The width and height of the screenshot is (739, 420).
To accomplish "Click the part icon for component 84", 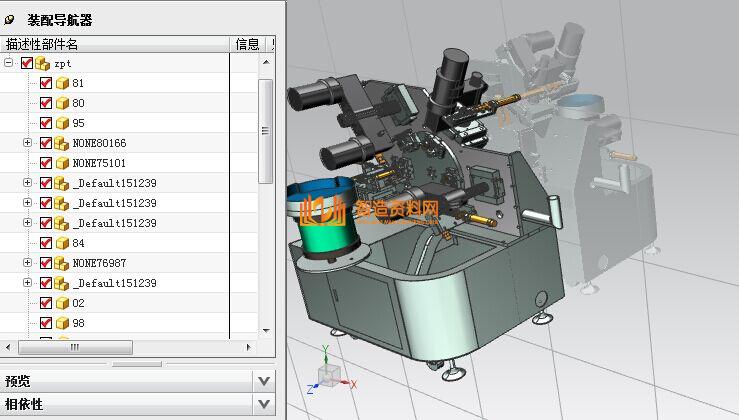I will pos(62,243).
